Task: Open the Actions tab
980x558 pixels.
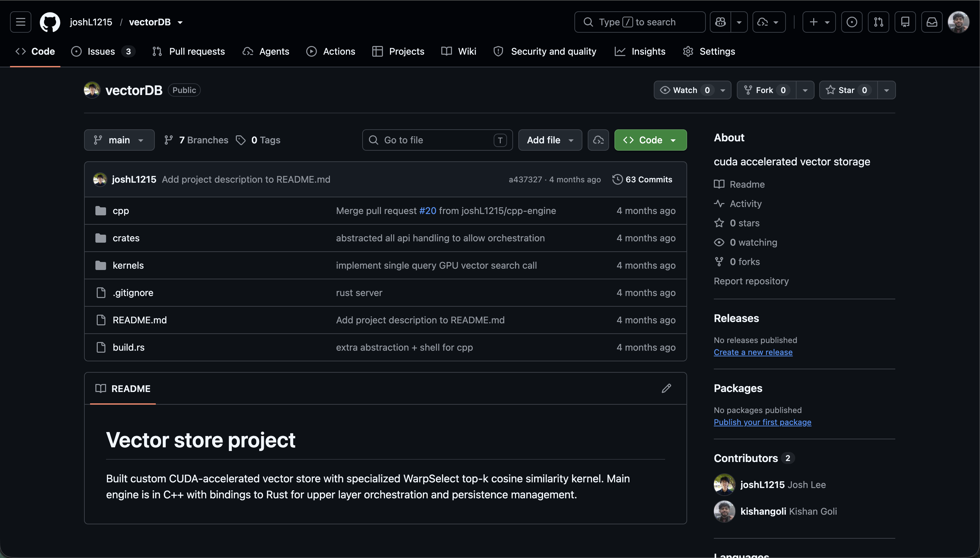Action: [331, 51]
